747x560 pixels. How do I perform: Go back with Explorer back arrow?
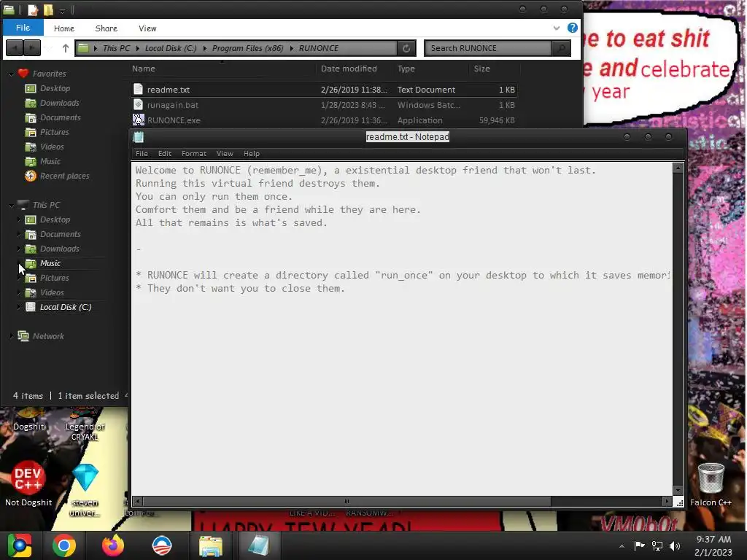coord(15,48)
